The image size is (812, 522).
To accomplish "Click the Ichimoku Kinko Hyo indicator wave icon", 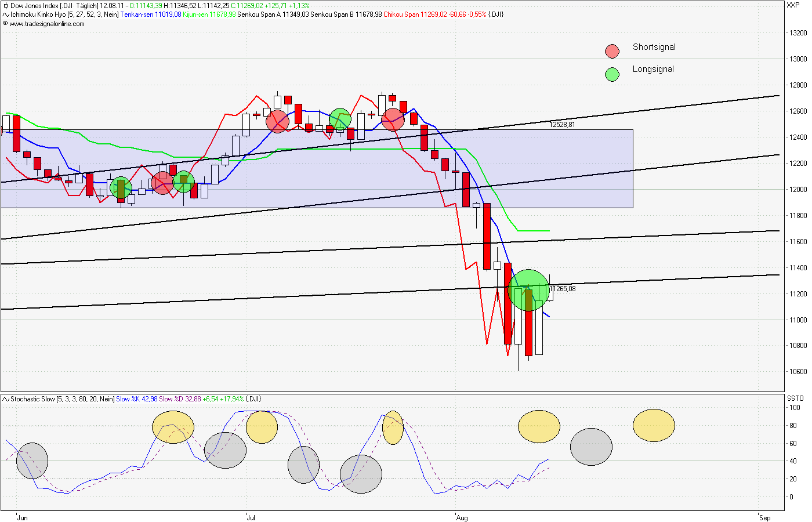I will (x=5, y=14).
